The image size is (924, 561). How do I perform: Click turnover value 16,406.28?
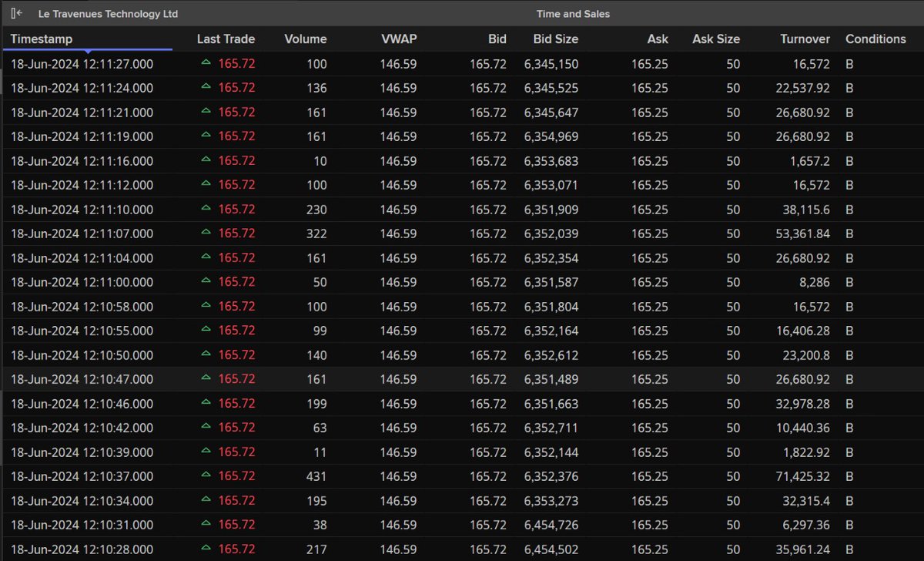pyautogui.click(x=803, y=331)
